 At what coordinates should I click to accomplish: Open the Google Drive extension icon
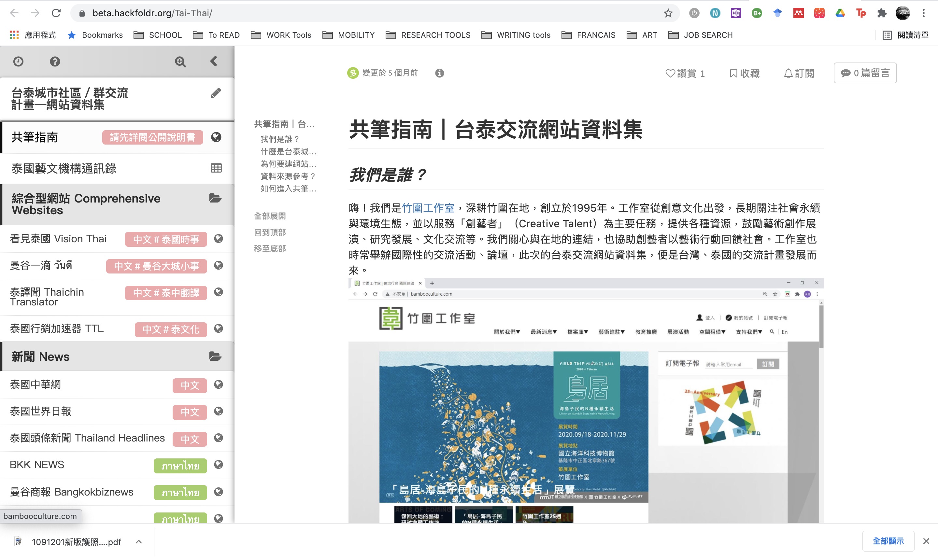pos(840,13)
